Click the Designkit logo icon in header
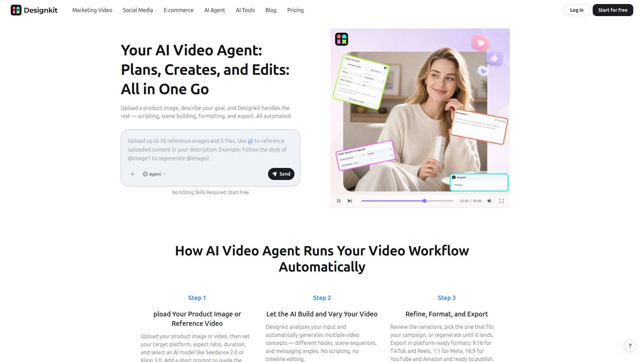This screenshot has height=362, width=644. tap(16, 10)
